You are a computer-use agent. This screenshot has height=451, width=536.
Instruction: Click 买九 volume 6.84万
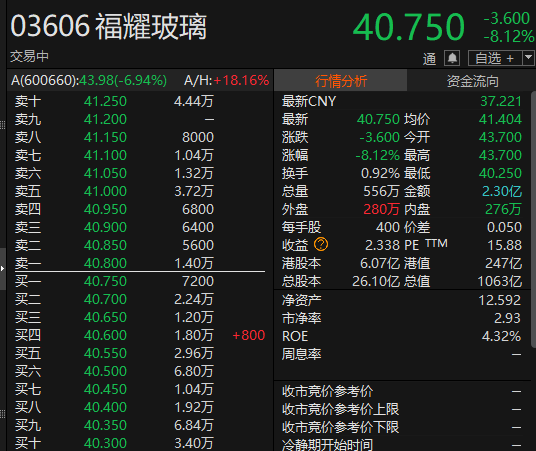[194, 425]
